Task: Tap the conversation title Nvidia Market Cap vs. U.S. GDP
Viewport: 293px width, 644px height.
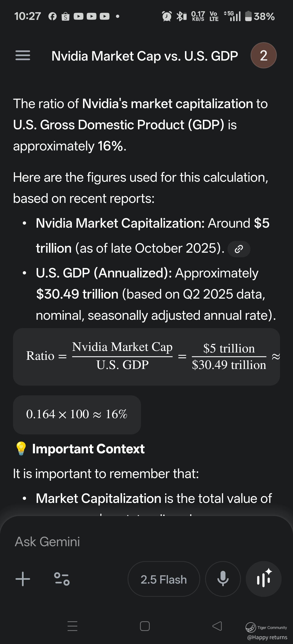Action: (145, 56)
